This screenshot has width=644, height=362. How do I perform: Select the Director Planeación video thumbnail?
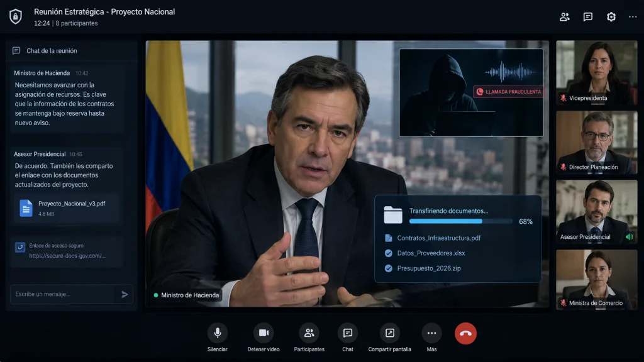click(596, 143)
